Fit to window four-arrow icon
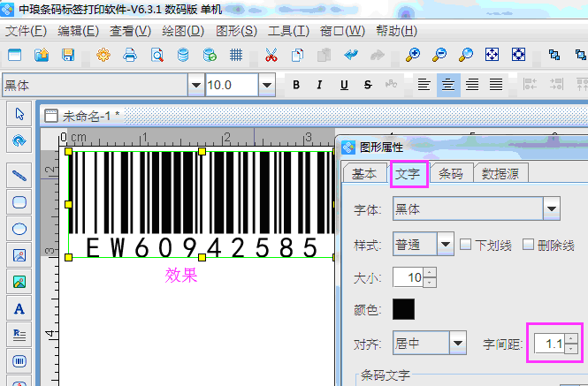 pos(492,55)
